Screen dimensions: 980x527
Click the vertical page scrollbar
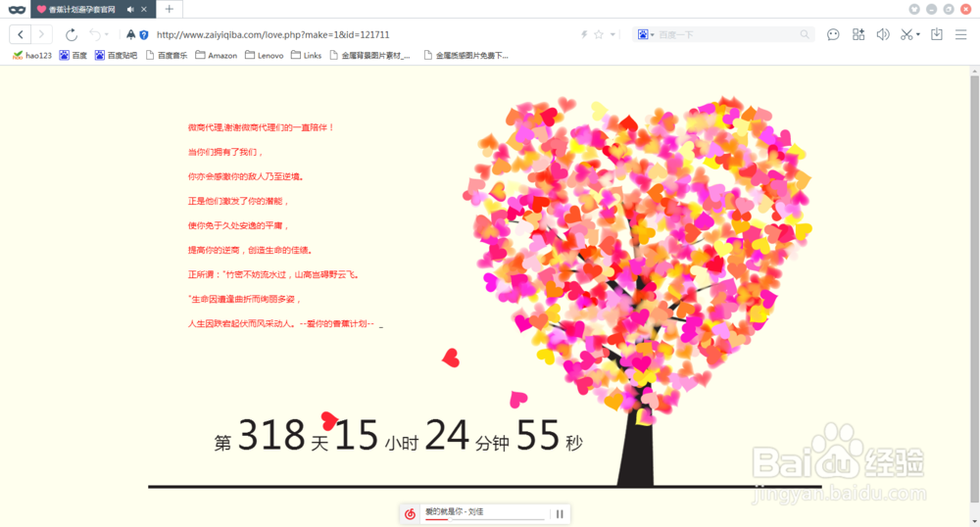coord(974,287)
